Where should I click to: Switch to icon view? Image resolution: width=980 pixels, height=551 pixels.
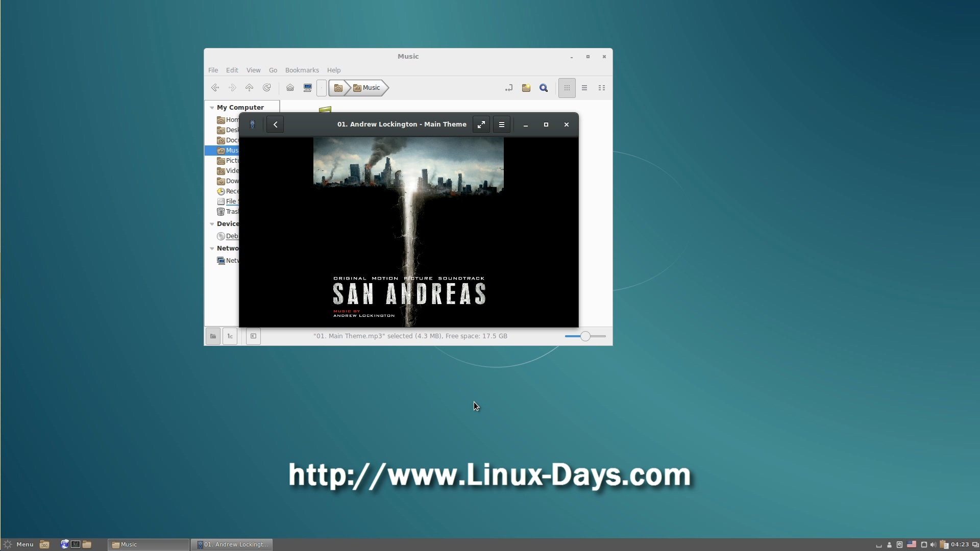click(x=567, y=88)
